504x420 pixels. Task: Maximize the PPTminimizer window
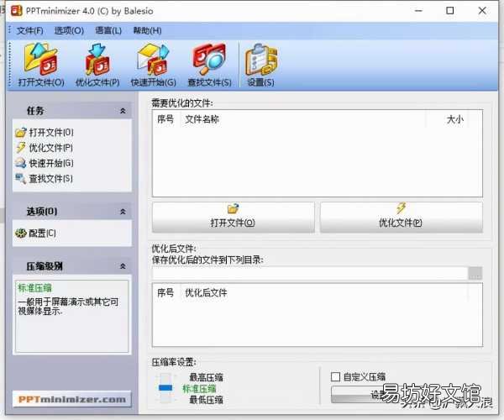pos(450,11)
